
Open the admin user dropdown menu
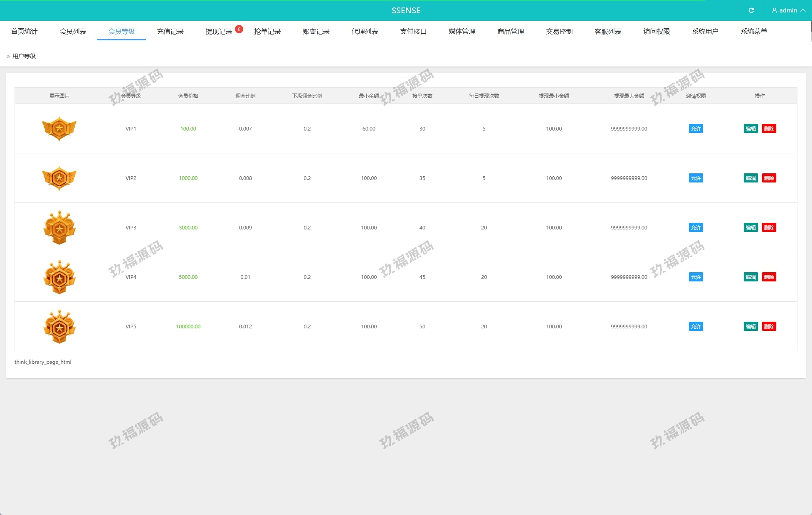tap(788, 10)
